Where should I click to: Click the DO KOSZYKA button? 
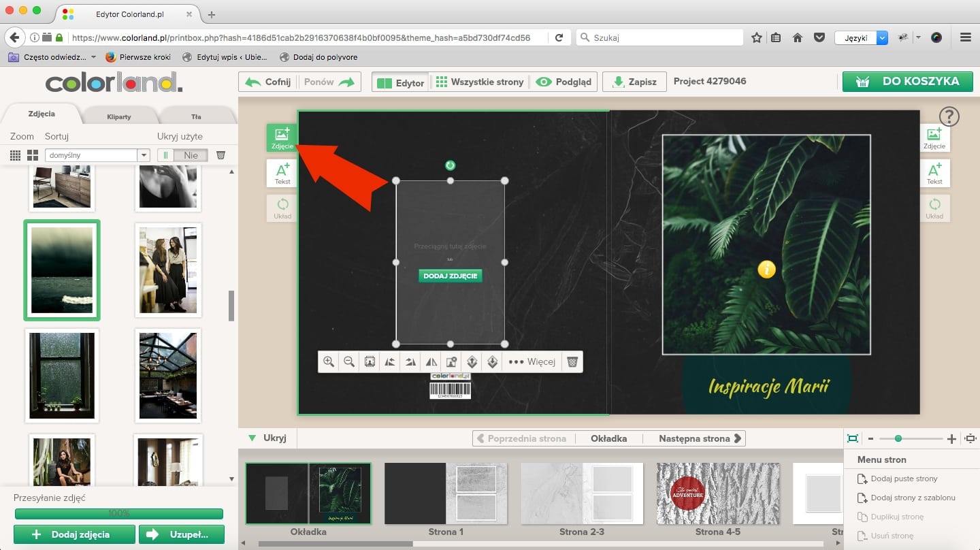pos(907,82)
